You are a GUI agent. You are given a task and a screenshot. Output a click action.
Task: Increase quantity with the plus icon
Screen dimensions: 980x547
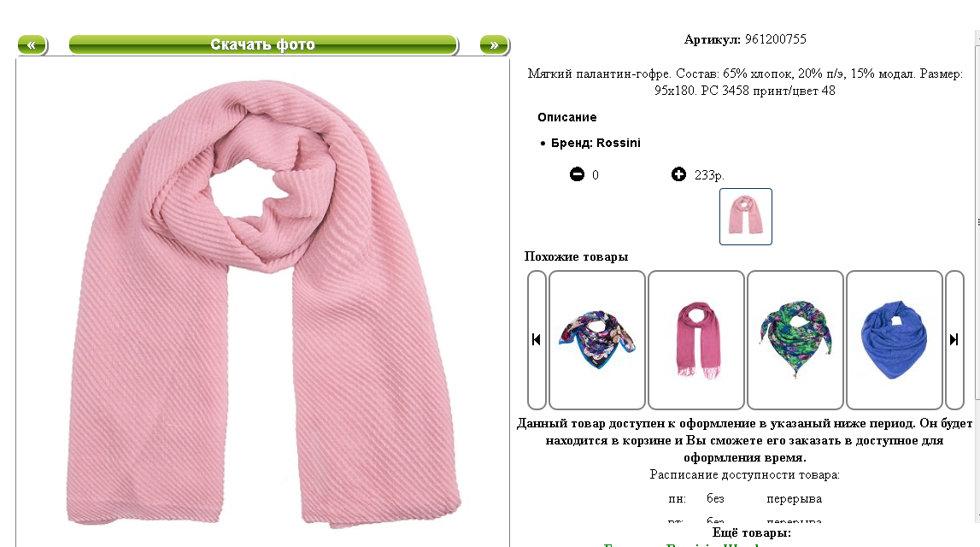[678, 174]
